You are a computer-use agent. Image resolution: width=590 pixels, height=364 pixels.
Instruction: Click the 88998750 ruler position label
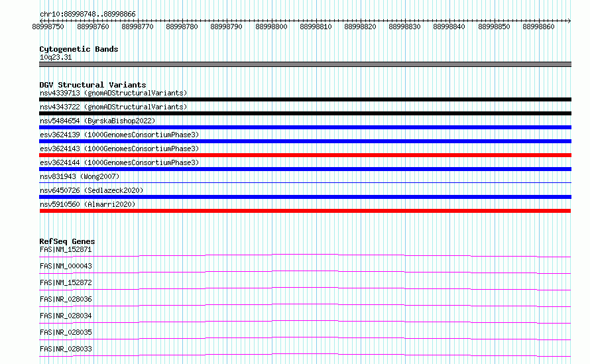point(48,27)
